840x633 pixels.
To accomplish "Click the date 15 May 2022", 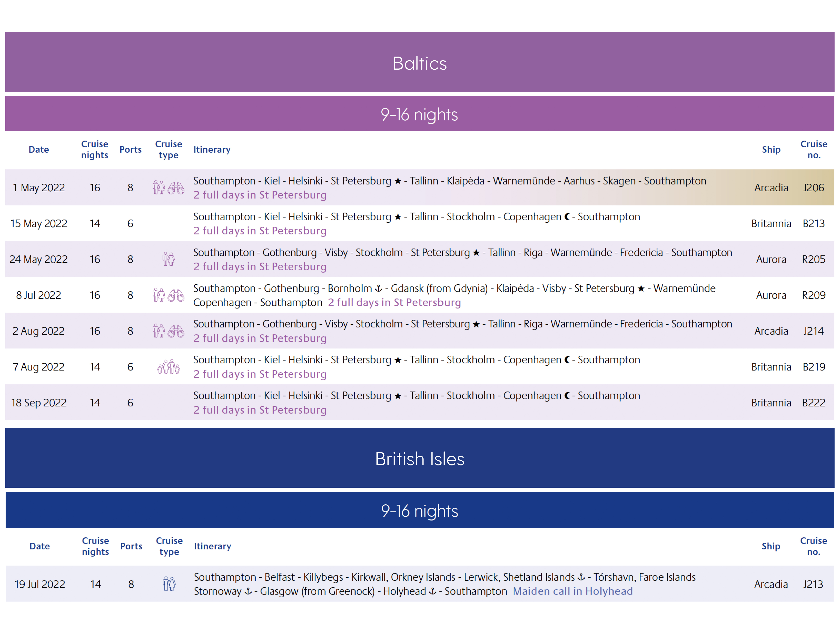I will tap(39, 223).
